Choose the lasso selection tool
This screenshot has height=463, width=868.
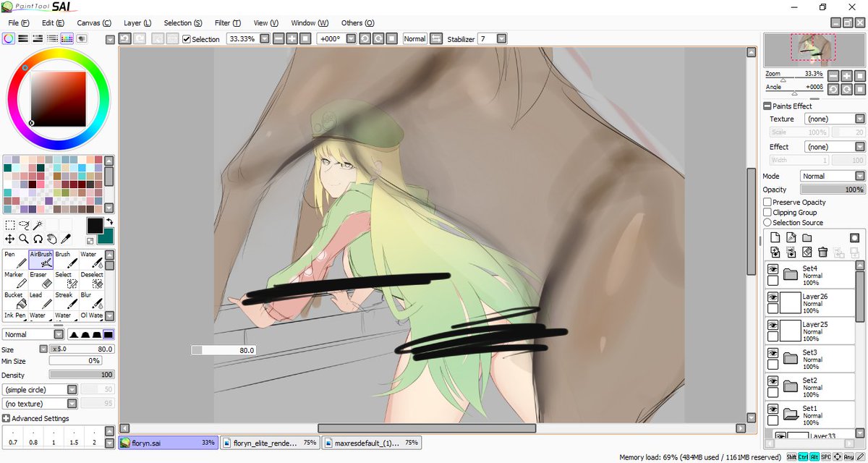24,225
